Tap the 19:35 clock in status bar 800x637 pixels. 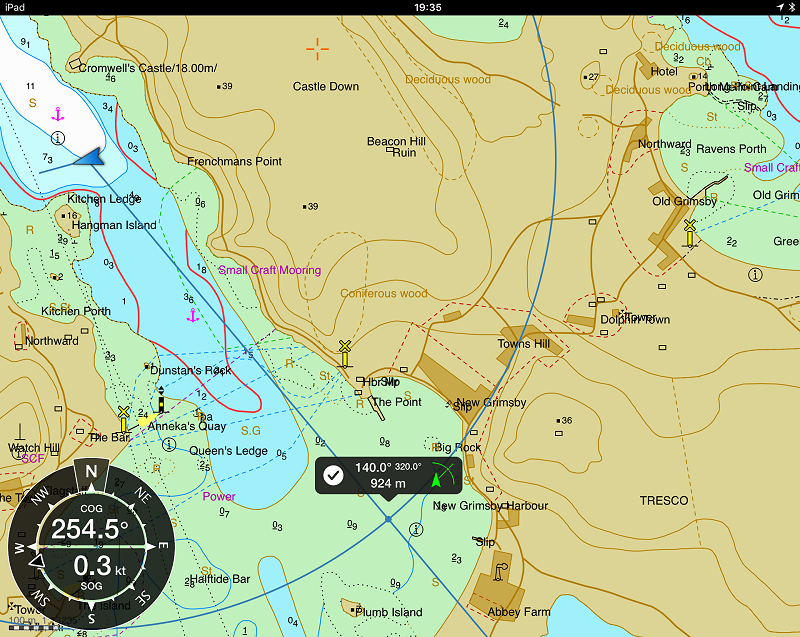coord(428,7)
